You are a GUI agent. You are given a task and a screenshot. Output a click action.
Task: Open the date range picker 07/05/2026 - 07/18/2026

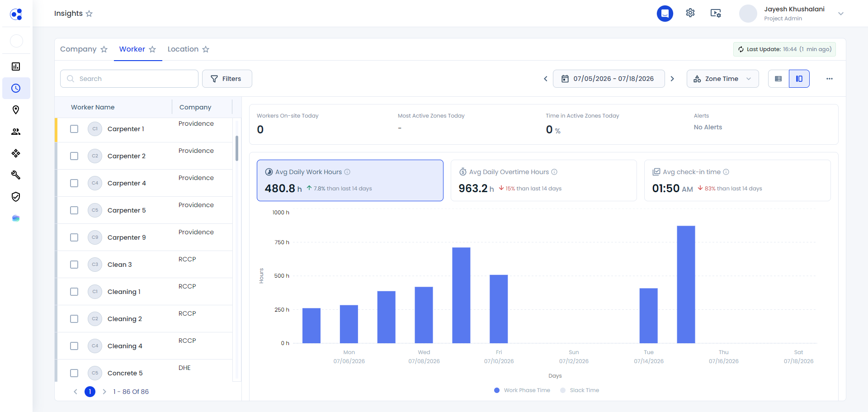(x=609, y=79)
